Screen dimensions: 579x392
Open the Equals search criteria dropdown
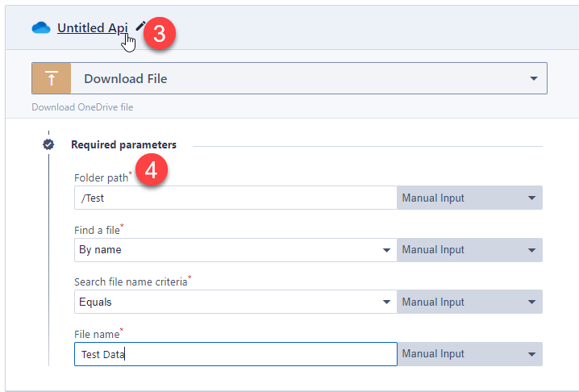(x=235, y=302)
